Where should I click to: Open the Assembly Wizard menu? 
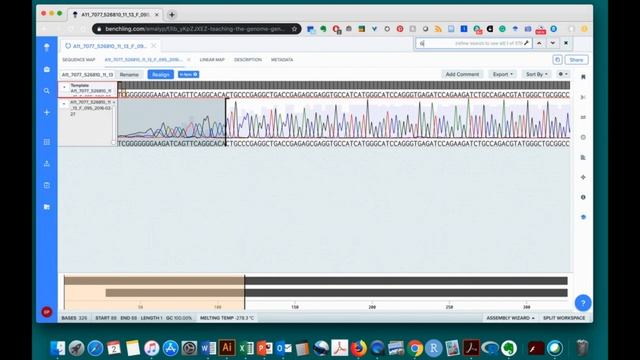coord(510,318)
